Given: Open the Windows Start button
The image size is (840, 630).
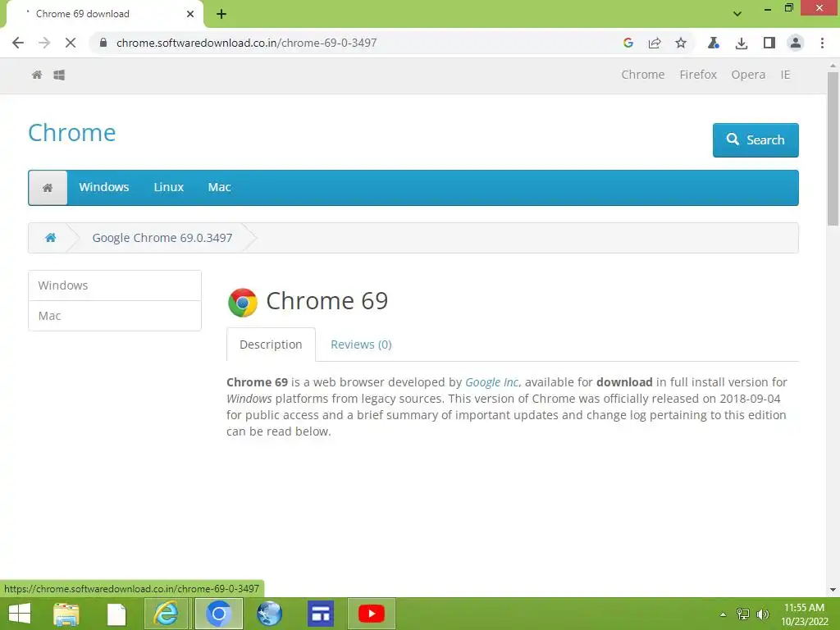Looking at the screenshot, I should [20, 614].
